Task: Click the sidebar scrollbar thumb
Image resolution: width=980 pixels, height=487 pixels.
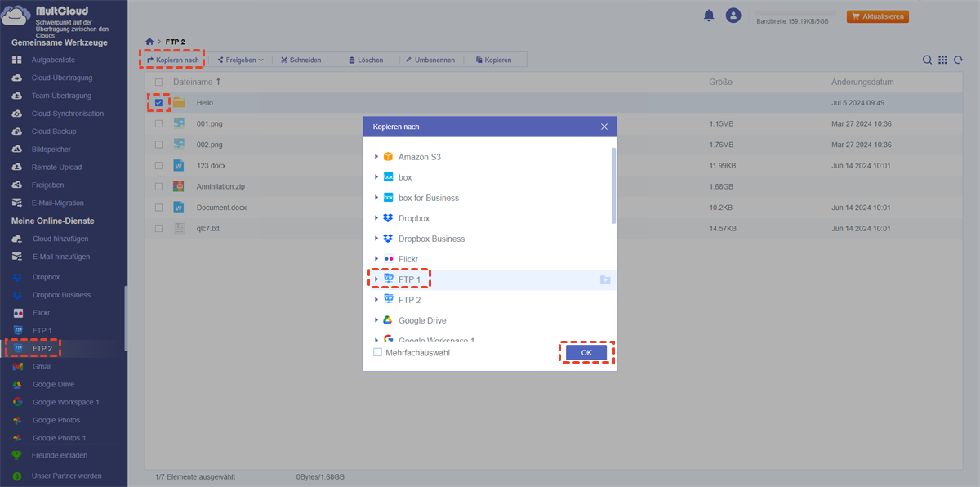Action: point(125,319)
